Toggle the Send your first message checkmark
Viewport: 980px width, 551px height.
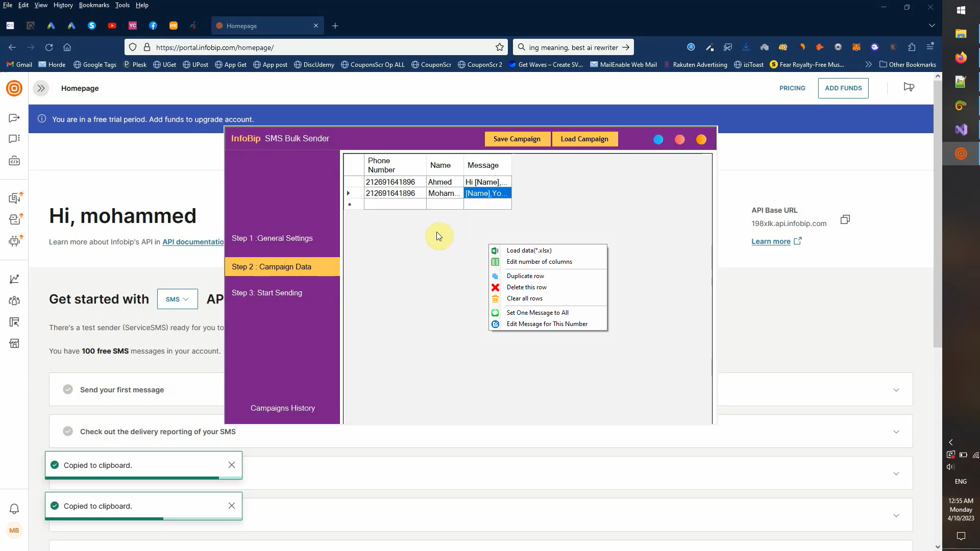(68, 390)
